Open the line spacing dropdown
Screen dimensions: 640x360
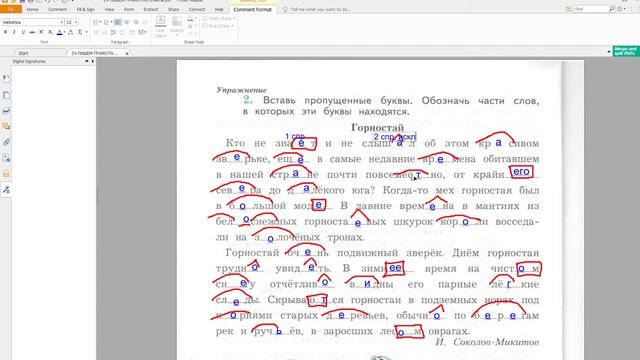pos(142,32)
